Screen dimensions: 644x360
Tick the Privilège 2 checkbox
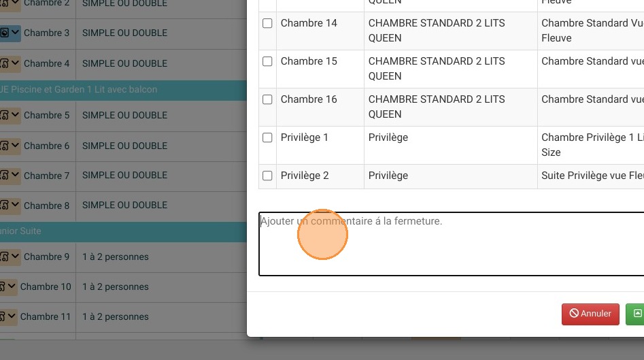click(x=267, y=176)
